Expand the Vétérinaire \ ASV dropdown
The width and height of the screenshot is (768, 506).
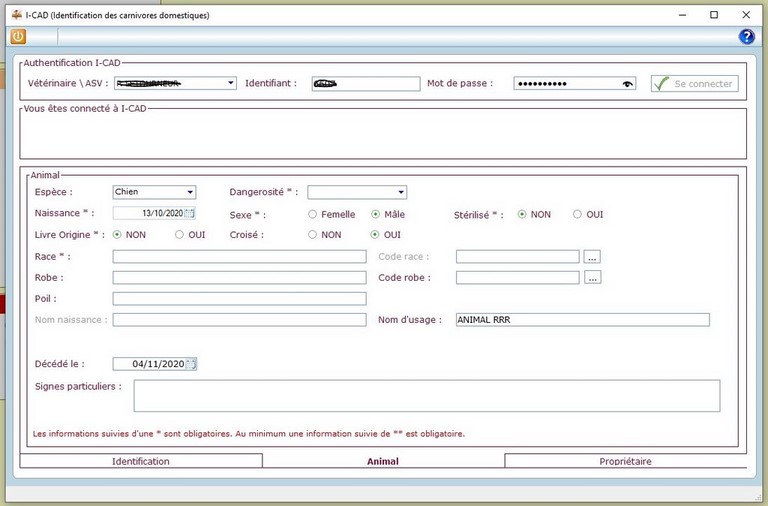pos(231,84)
